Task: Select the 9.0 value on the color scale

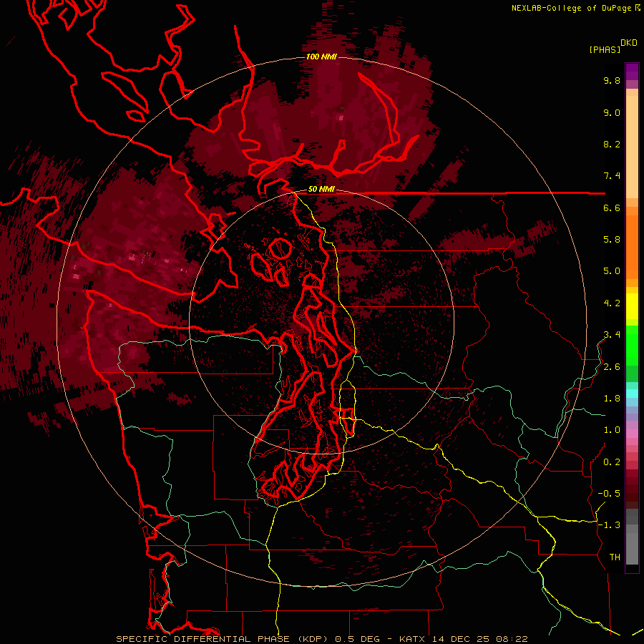Action: click(x=612, y=112)
